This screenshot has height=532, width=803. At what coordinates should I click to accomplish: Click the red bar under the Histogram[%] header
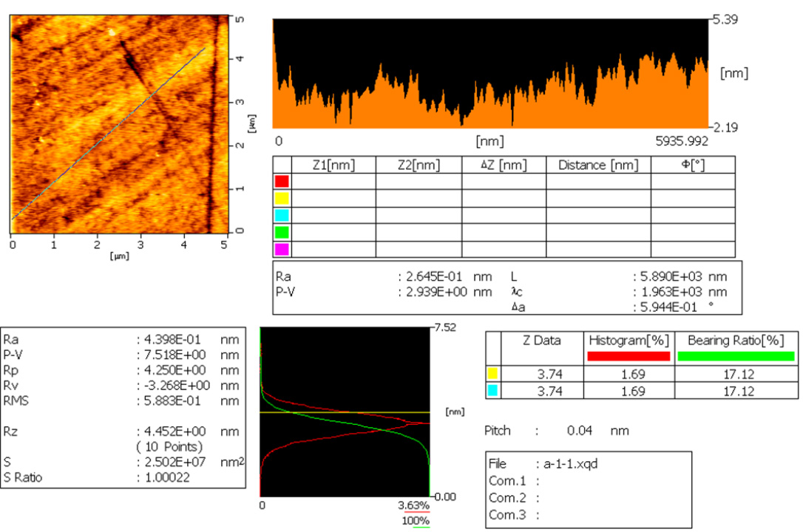click(x=629, y=356)
